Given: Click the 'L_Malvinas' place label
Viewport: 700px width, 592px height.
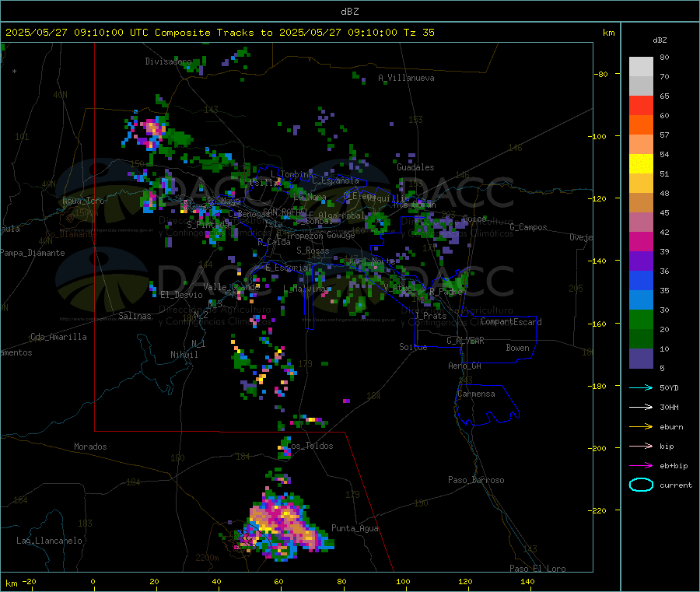Looking at the screenshot, I should pyautogui.click(x=307, y=289).
